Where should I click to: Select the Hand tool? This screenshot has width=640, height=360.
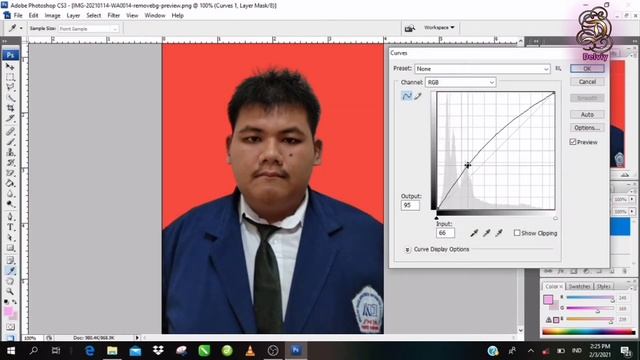tap(10, 281)
